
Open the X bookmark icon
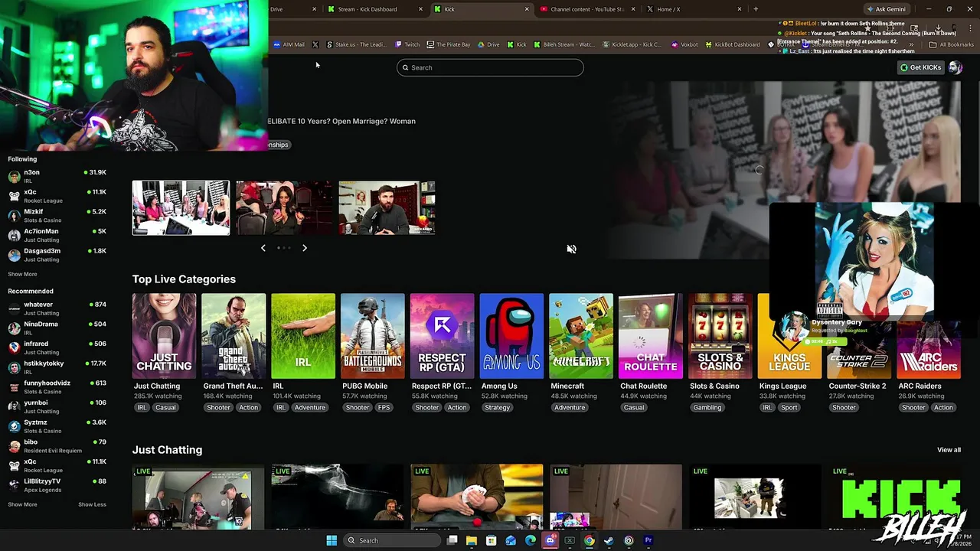[x=315, y=44]
